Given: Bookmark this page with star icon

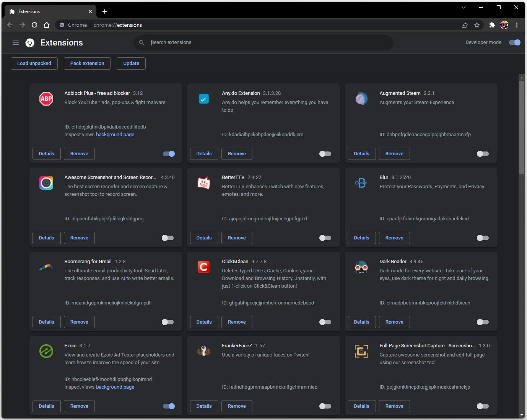Looking at the screenshot, I should point(477,25).
